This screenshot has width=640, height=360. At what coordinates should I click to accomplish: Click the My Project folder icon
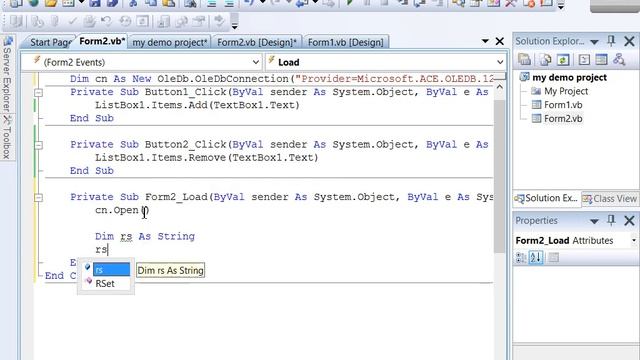tap(536, 91)
